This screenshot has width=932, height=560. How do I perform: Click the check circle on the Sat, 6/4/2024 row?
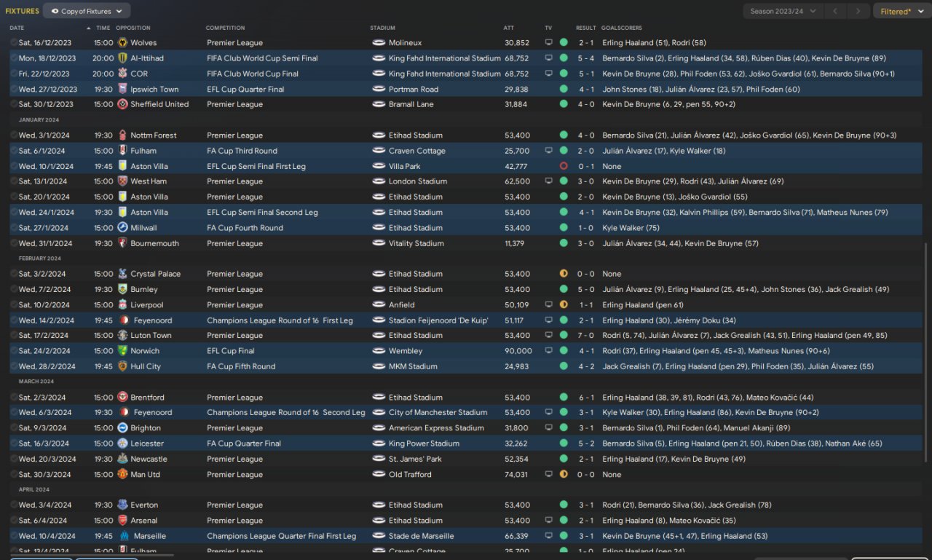coord(14,521)
